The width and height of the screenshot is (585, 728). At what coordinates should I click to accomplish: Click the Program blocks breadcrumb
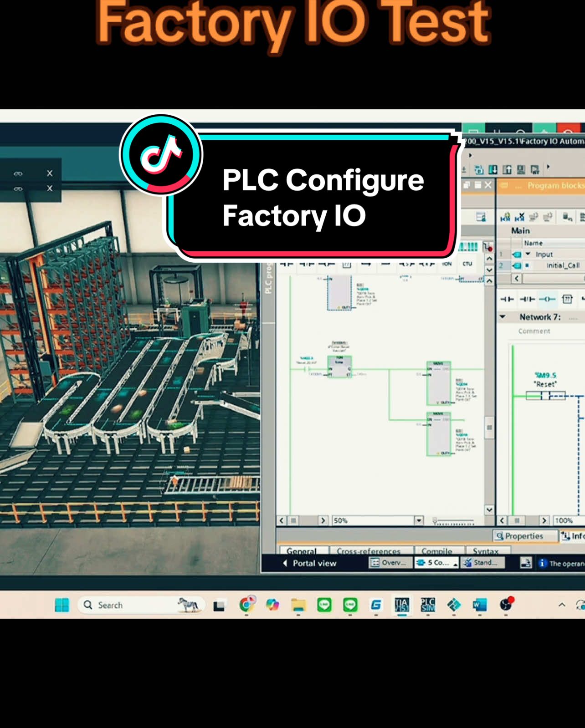(556, 185)
